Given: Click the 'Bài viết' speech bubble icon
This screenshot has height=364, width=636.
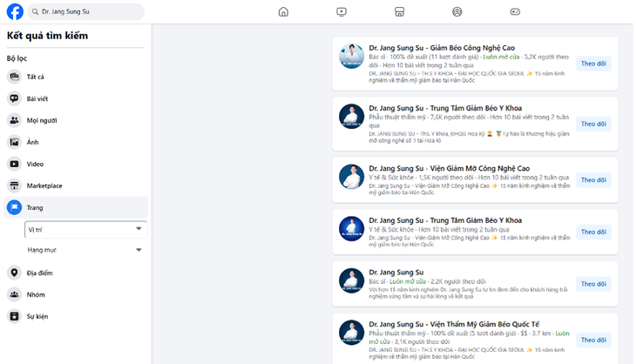Looking at the screenshot, I should point(14,98).
